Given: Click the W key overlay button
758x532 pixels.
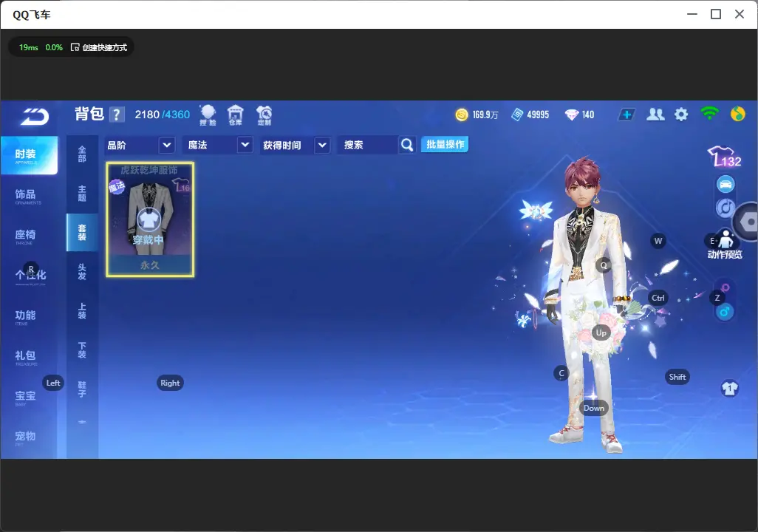Looking at the screenshot, I should (658, 241).
